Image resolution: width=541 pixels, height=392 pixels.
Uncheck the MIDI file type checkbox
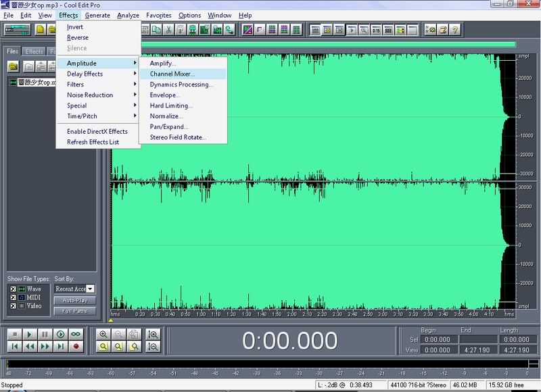tap(13, 297)
